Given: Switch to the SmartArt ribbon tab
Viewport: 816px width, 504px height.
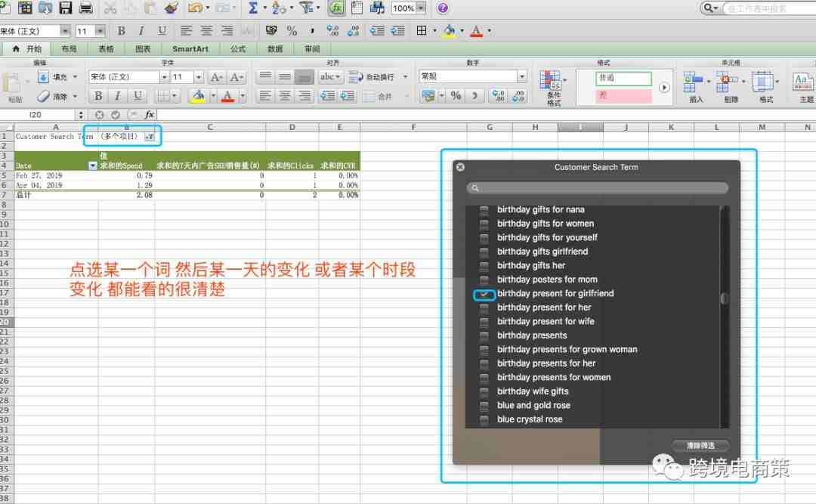Looking at the screenshot, I should [190, 49].
